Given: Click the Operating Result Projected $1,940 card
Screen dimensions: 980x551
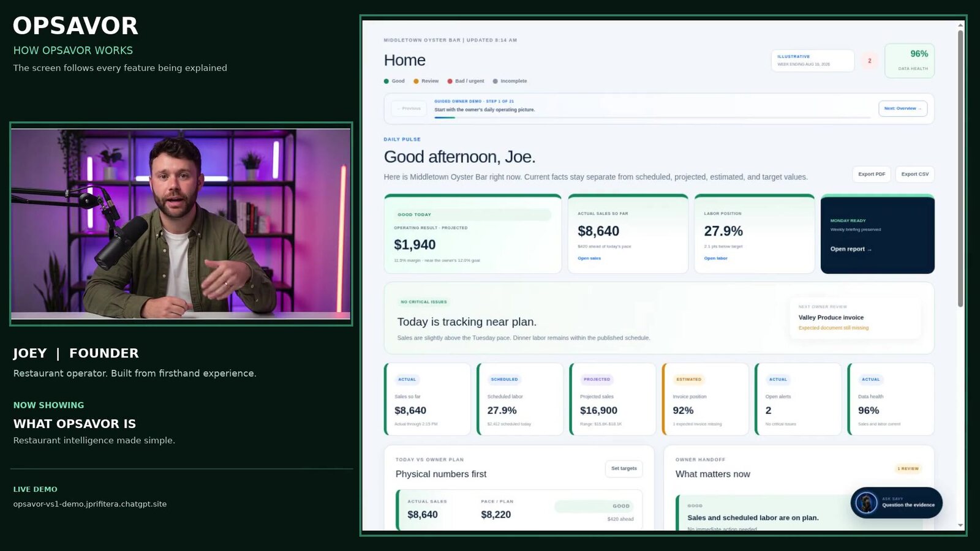Looking at the screenshot, I should (x=473, y=234).
